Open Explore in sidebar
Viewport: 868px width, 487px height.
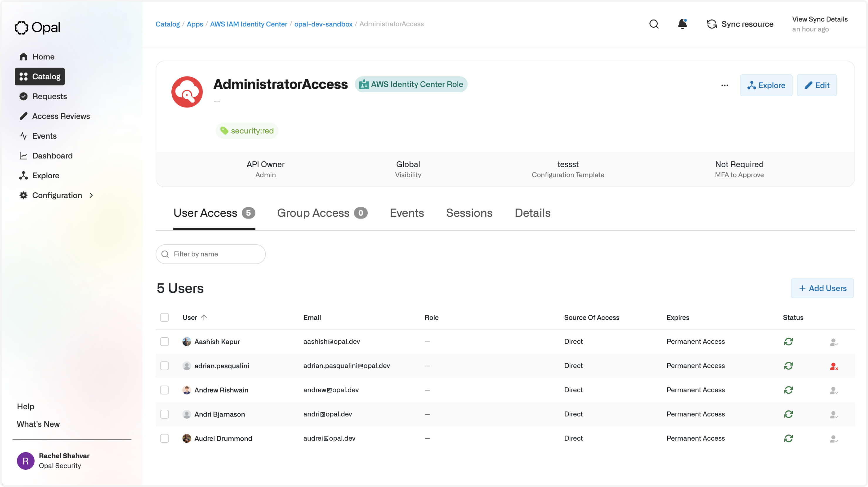39,175
